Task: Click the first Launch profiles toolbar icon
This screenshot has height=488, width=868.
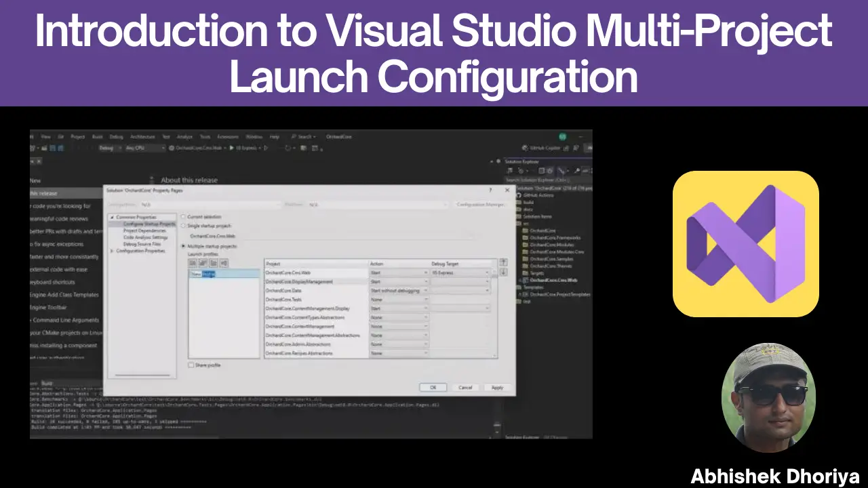Action: [193, 263]
